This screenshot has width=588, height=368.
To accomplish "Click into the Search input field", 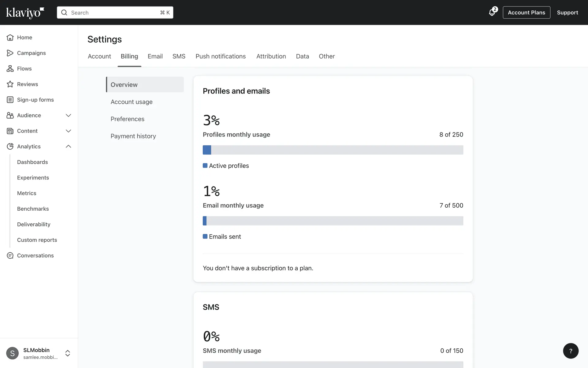I will pos(115,13).
